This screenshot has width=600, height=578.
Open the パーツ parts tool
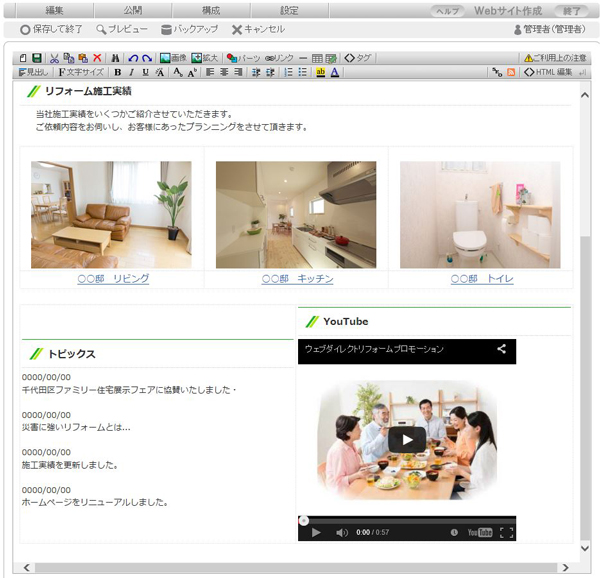point(243,58)
